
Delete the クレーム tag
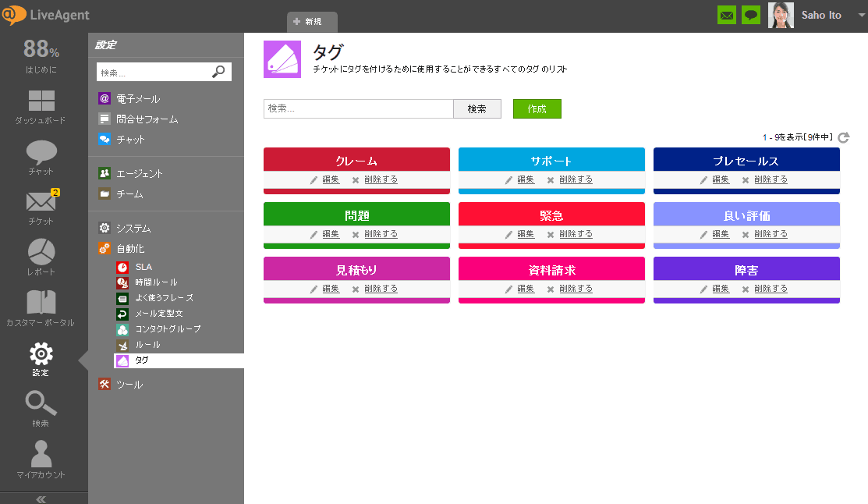(x=381, y=179)
